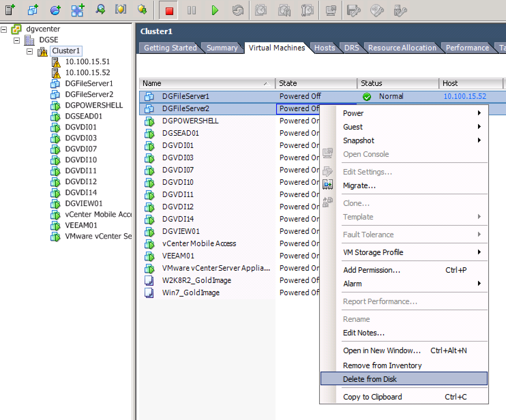
Task: Click the green Power On play button
Action: (x=215, y=11)
